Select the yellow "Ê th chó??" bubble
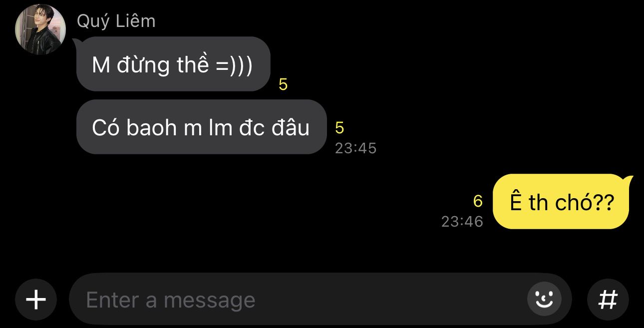 561,202
